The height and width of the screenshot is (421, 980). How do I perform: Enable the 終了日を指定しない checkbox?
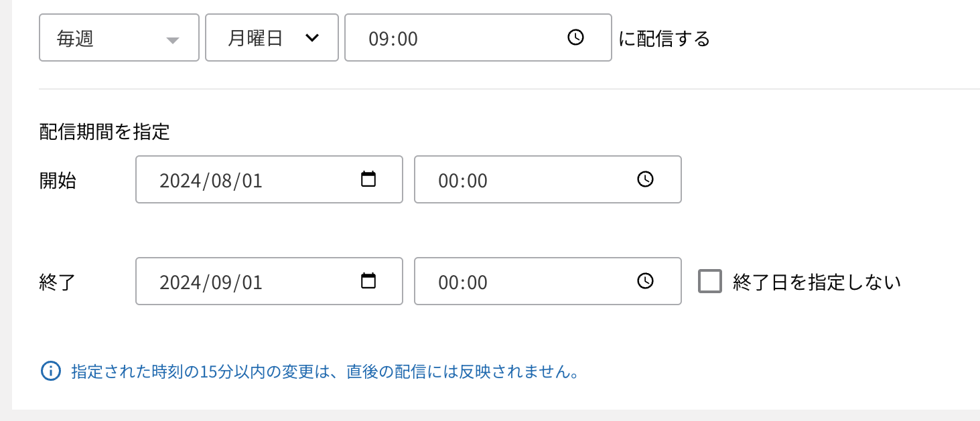pos(710,281)
